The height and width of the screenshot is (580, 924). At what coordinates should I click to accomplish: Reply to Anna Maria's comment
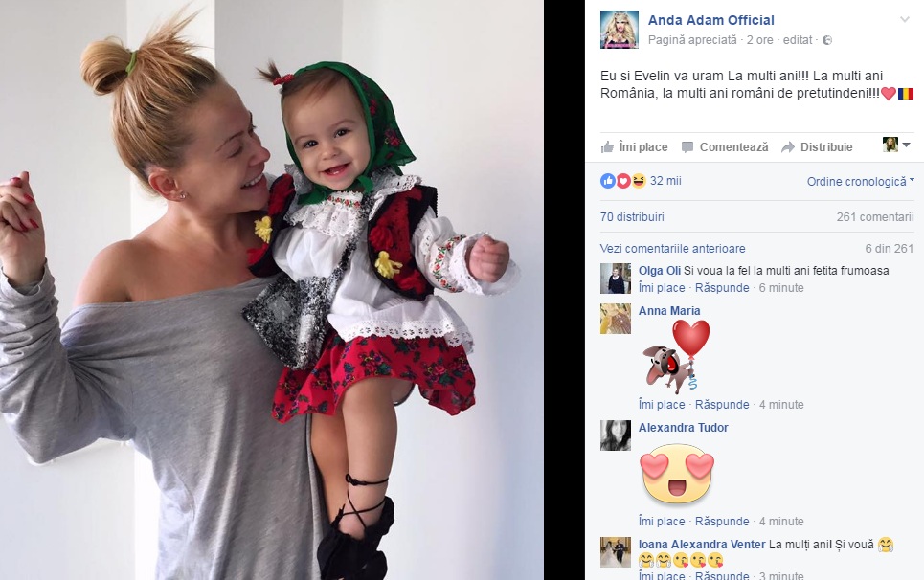pos(722,405)
